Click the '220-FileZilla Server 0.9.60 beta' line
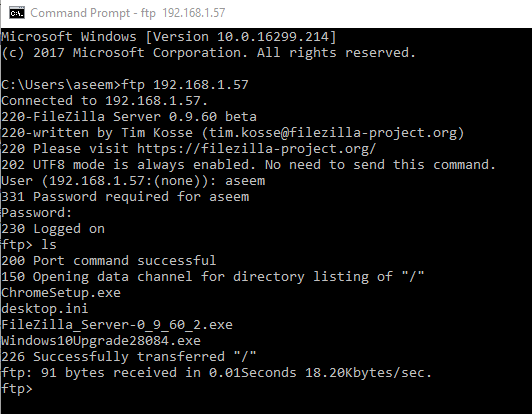 coord(129,117)
